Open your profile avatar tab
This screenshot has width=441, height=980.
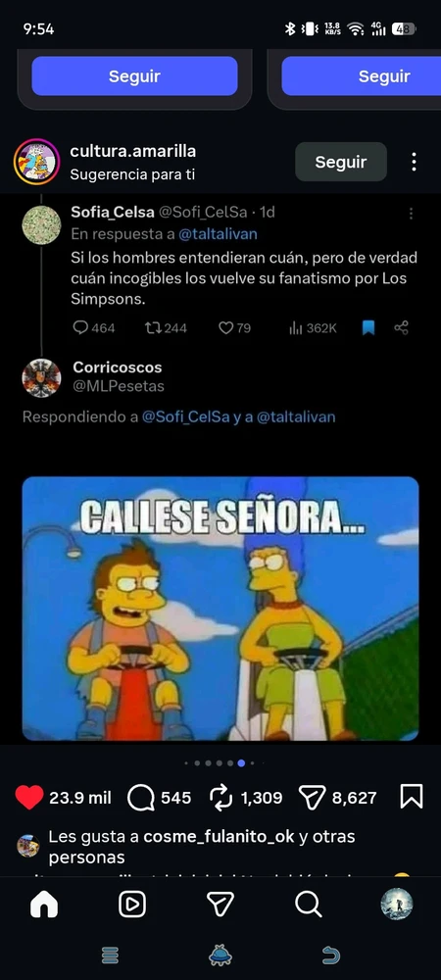pyautogui.click(x=397, y=904)
